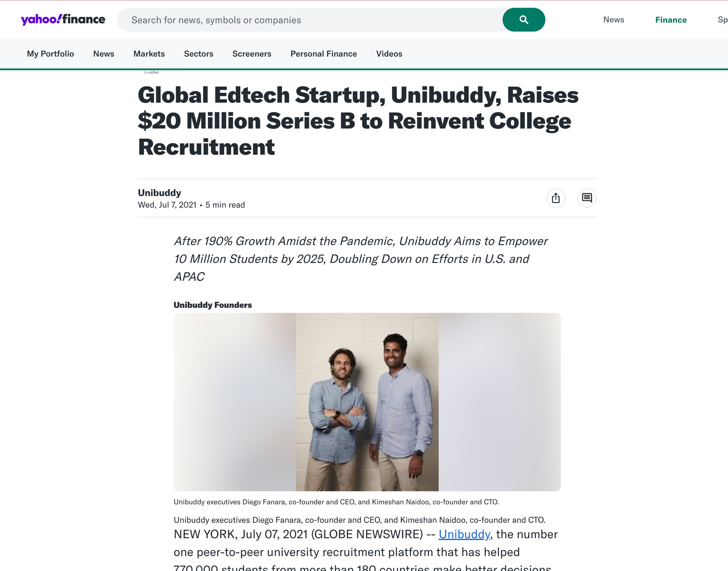728x571 pixels.
Task: Open the Markets menu
Action: (149, 54)
